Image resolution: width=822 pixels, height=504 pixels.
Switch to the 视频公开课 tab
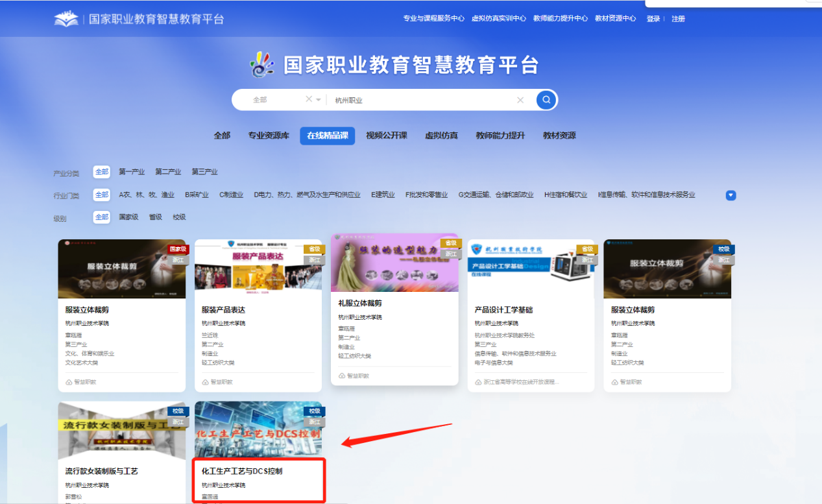[386, 136]
